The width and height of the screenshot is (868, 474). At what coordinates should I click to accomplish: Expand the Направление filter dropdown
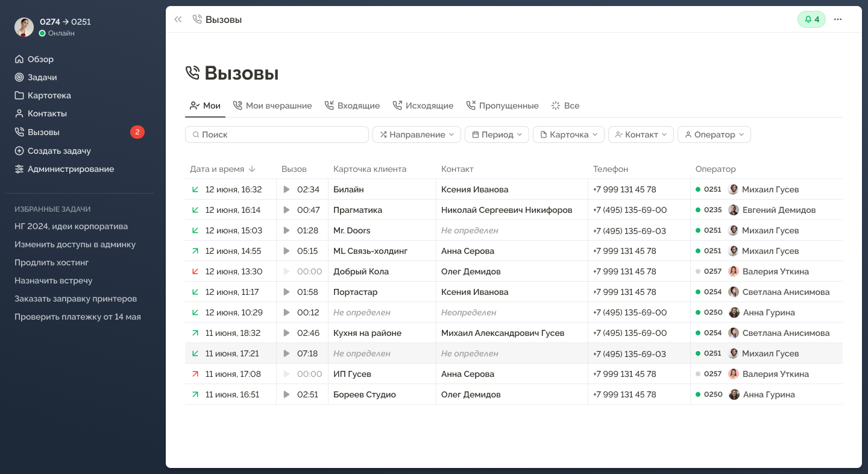pos(417,134)
